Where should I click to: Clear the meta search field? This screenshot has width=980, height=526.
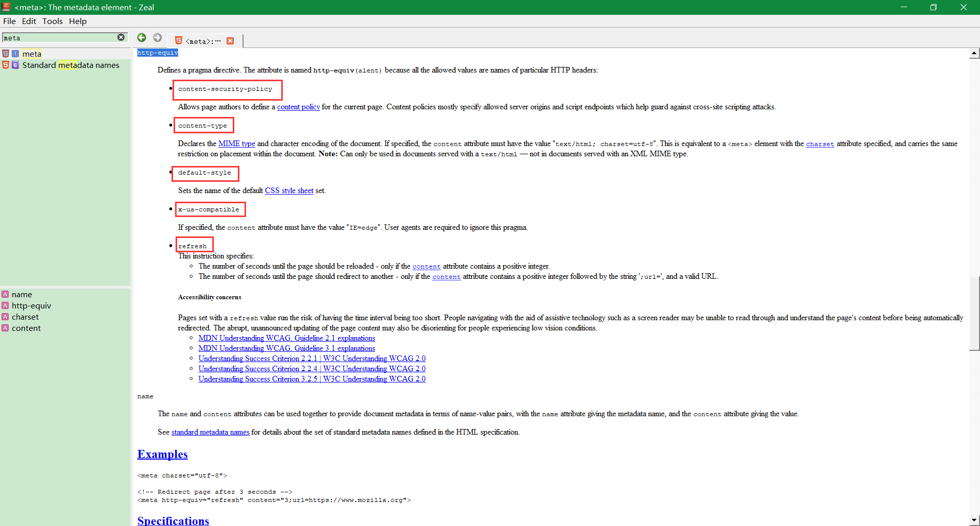121,37
